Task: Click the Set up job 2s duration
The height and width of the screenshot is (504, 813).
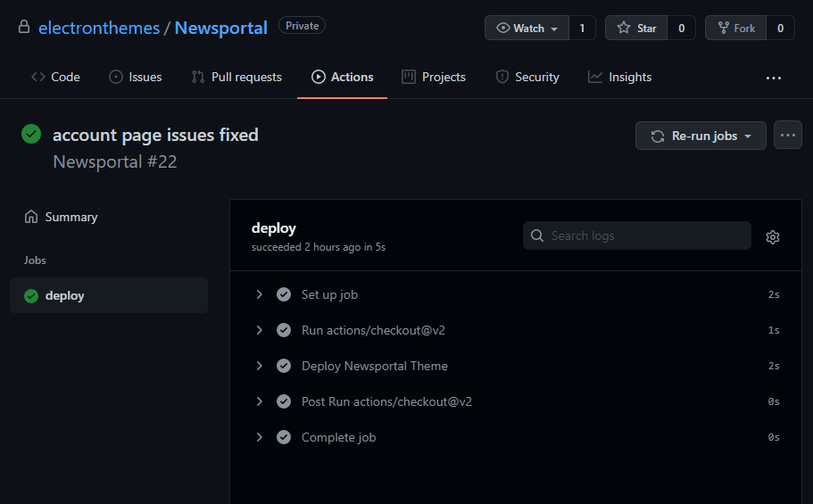Action: click(x=774, y=294)
